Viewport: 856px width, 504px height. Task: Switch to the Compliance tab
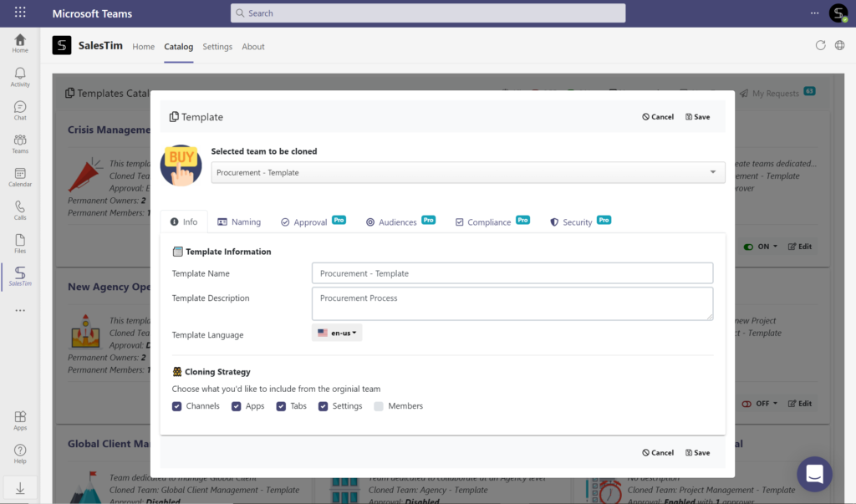pos(492,221)
